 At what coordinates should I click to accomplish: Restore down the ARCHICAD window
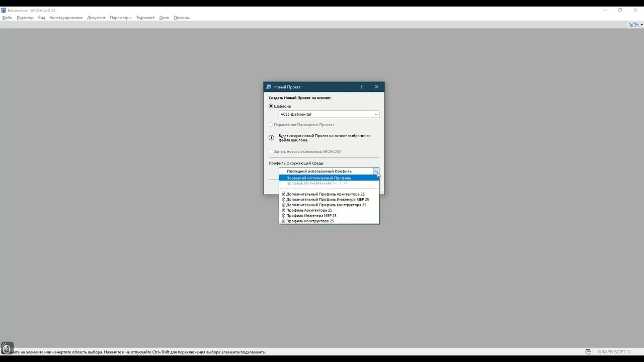coord(620,10)
